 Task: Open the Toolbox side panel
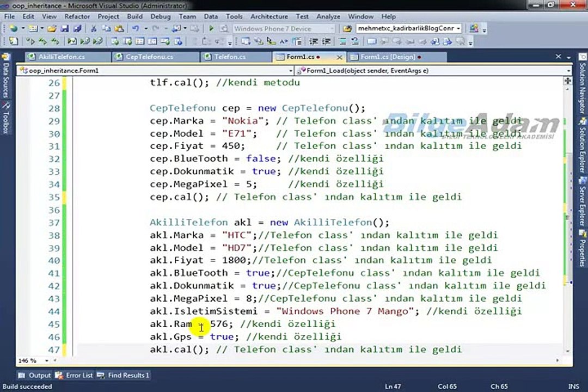click(5, 118)
